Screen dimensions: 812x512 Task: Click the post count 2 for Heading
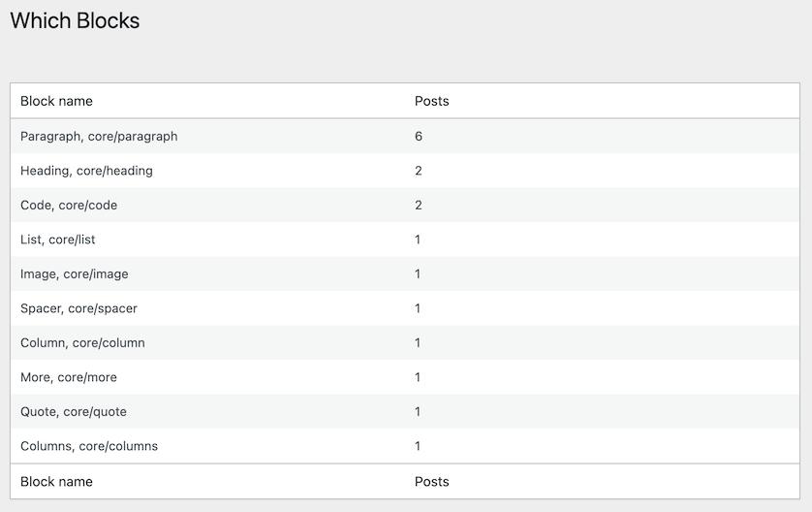point(419,171)
